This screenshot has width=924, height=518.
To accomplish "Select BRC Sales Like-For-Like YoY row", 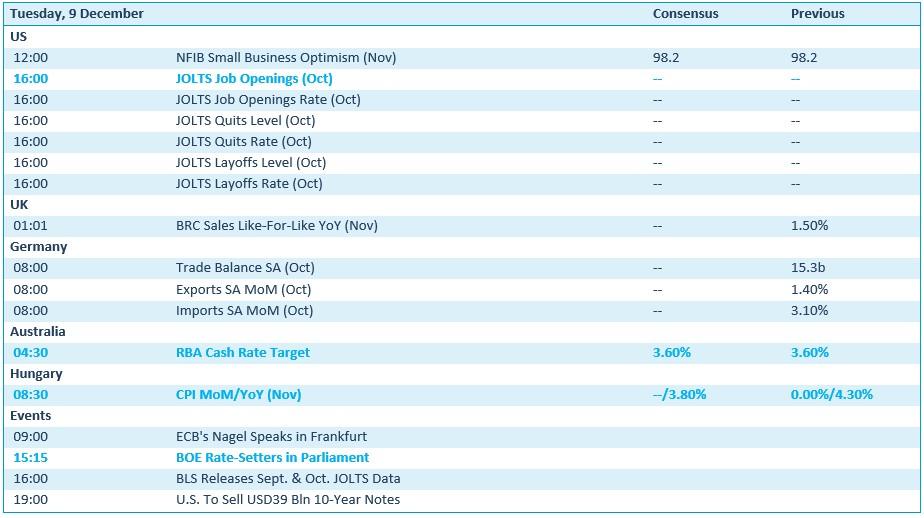I will tap(276, 225).
